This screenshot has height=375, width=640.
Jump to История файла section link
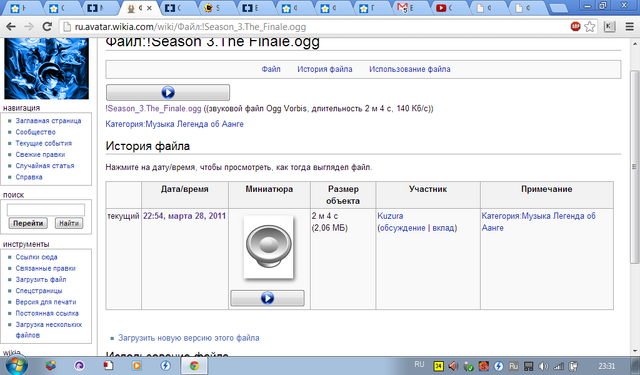(x=324, y=69)
